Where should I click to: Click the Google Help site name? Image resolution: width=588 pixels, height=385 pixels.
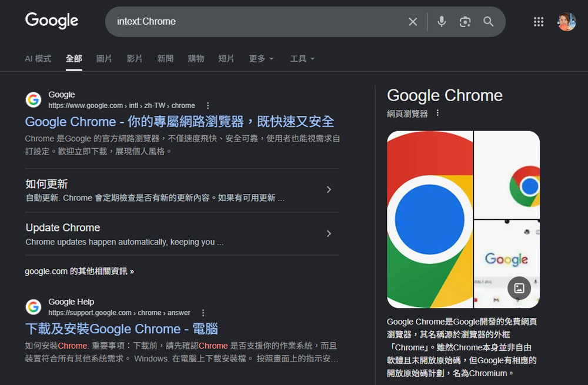[x=71, y=302]
